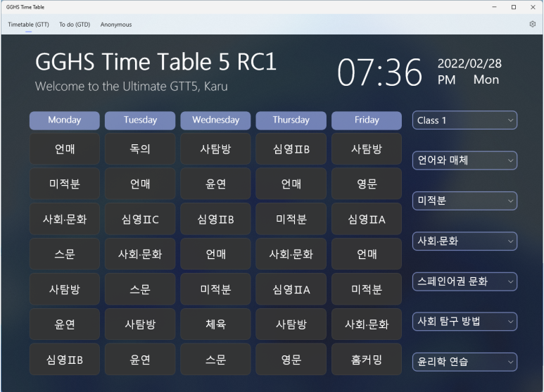Close the GGHS Time Table window

[533, 7]
